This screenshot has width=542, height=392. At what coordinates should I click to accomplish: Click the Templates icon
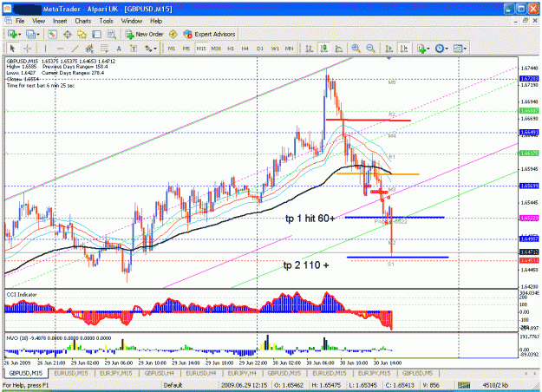[458, 49]
